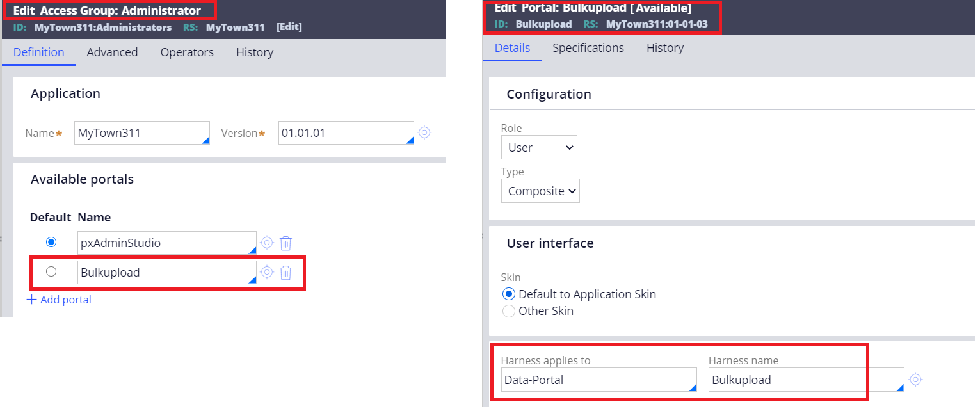Enable Default to Application Skin
This screenshot has height=409, width=980.
click(x=509, y=294)
